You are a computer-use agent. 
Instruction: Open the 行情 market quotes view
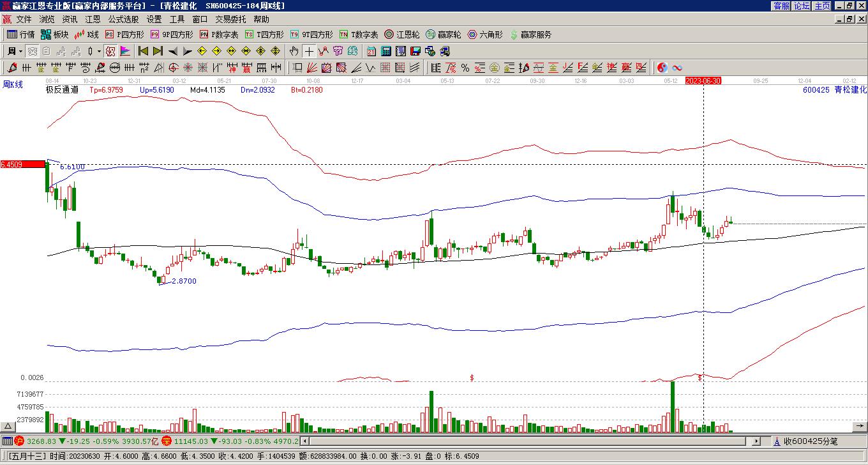tap(20, 34)
